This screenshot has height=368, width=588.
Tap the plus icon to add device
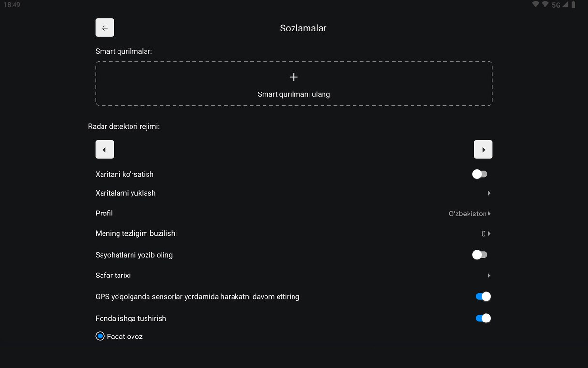[294, 77]
